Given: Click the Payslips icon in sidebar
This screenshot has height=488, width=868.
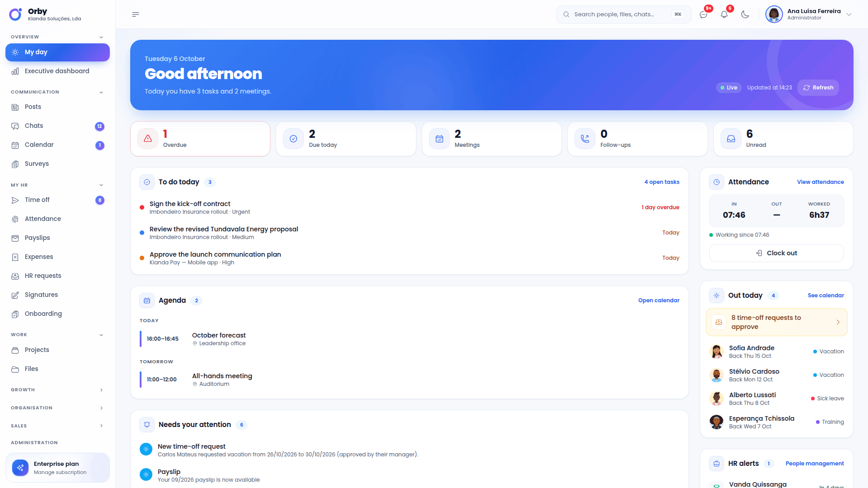Looking at the screenshot, I should [15, 238].
